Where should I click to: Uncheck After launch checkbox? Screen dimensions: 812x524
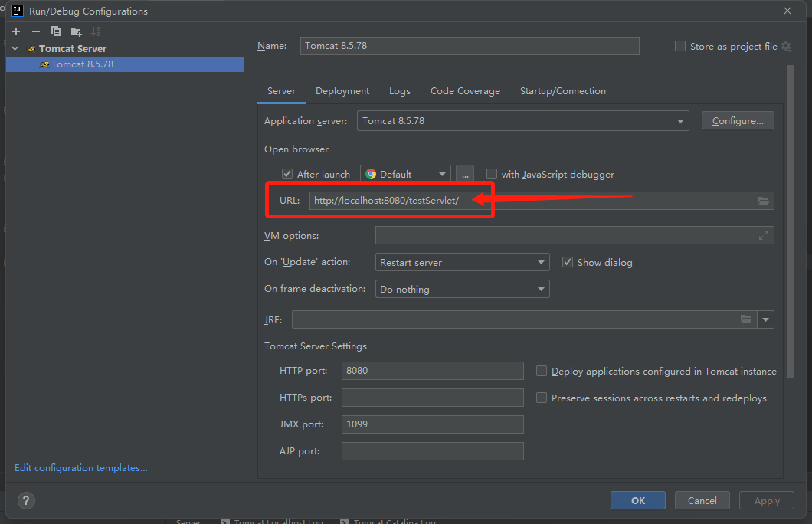click(287, 174)
